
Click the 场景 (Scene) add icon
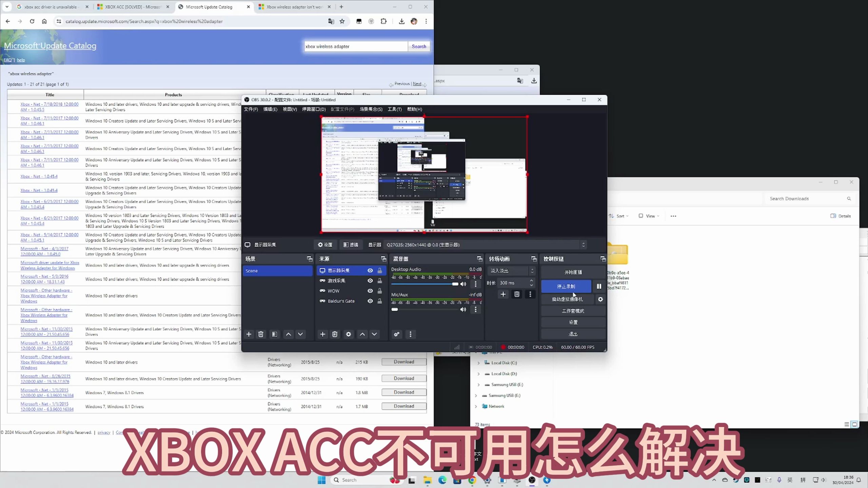249,334
